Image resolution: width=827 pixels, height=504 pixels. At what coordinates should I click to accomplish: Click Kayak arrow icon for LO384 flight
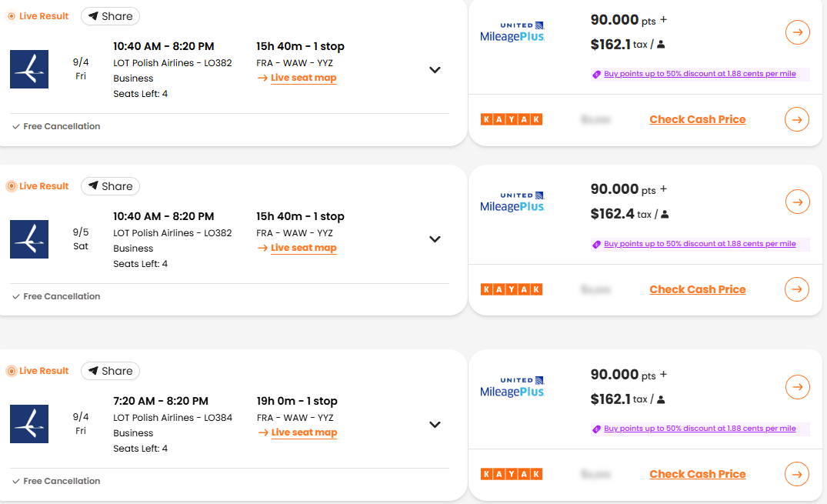coord(797,474)
